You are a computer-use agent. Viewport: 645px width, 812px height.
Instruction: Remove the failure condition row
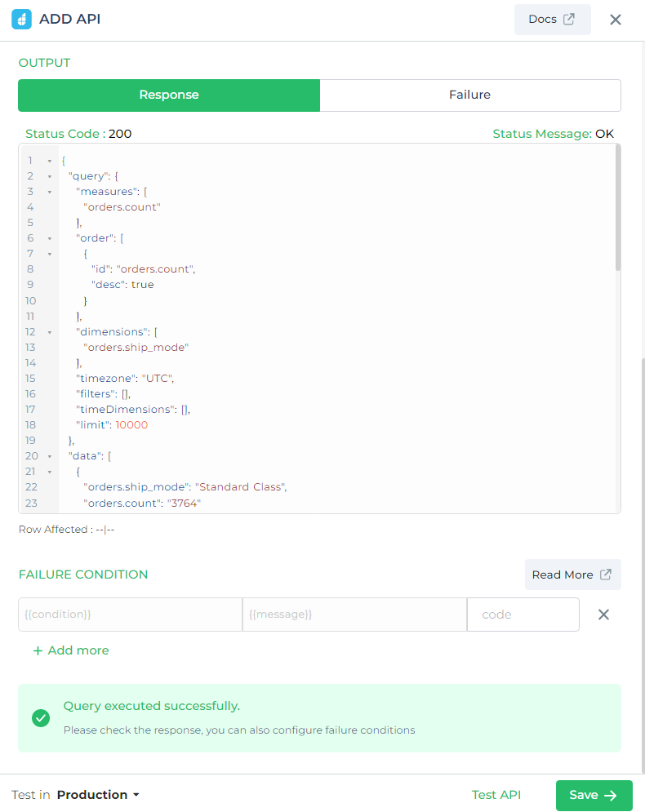(604, 615)
